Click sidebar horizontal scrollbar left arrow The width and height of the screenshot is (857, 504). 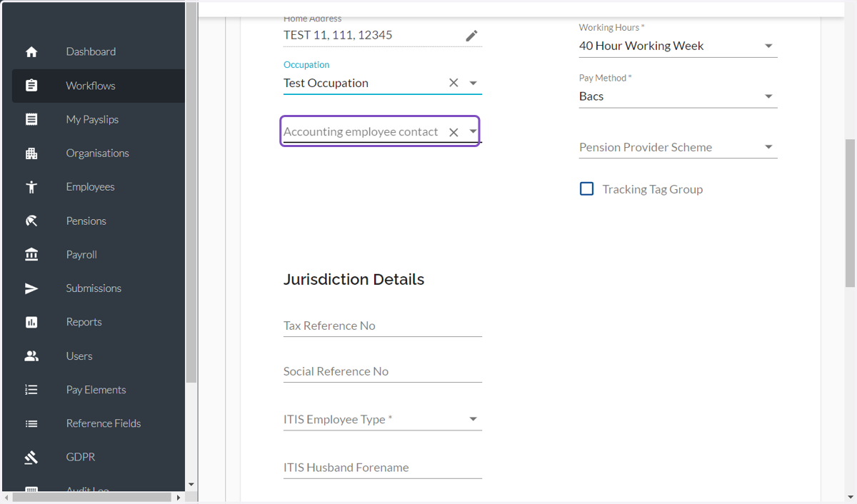[x=7, y=497]
